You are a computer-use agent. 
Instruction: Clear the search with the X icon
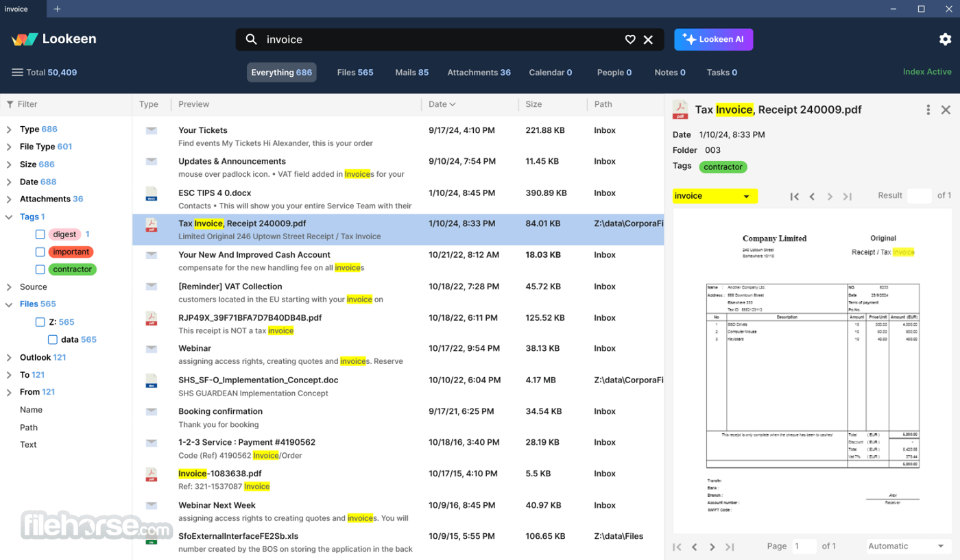(x=648, y=40)
